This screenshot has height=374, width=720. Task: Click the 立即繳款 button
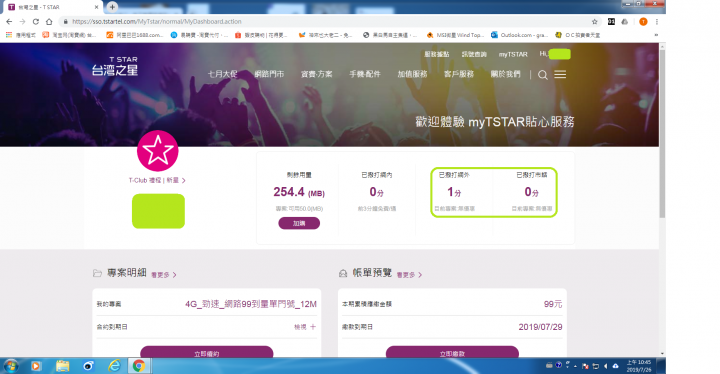pyautogui.click(x=452, y=353)
